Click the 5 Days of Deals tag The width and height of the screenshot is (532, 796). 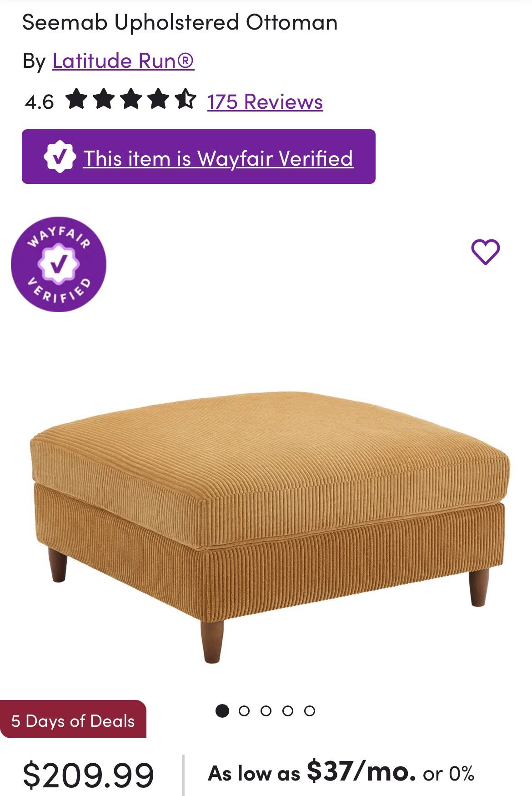[x=73, y=721]
